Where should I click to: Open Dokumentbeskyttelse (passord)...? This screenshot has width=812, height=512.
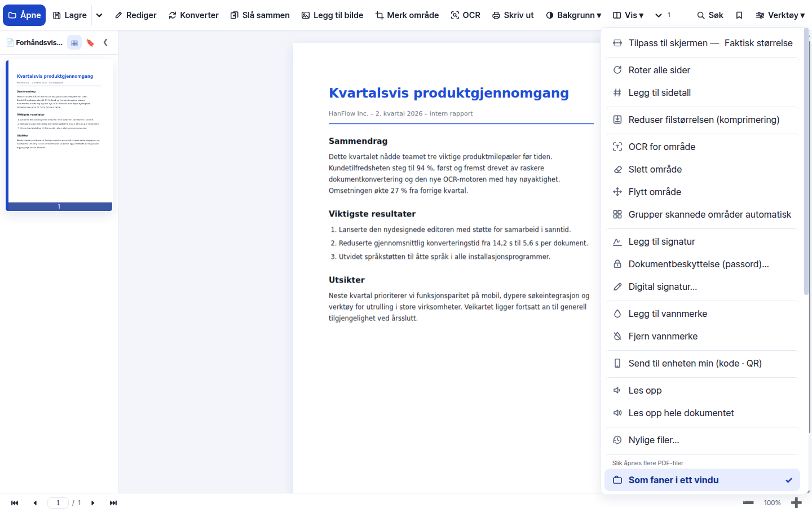pos(702,264)
